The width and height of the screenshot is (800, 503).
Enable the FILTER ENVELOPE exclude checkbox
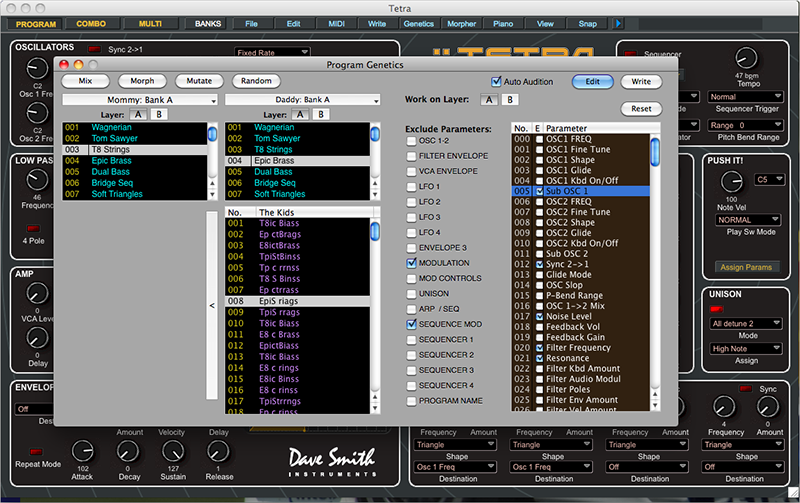point(412,156)
